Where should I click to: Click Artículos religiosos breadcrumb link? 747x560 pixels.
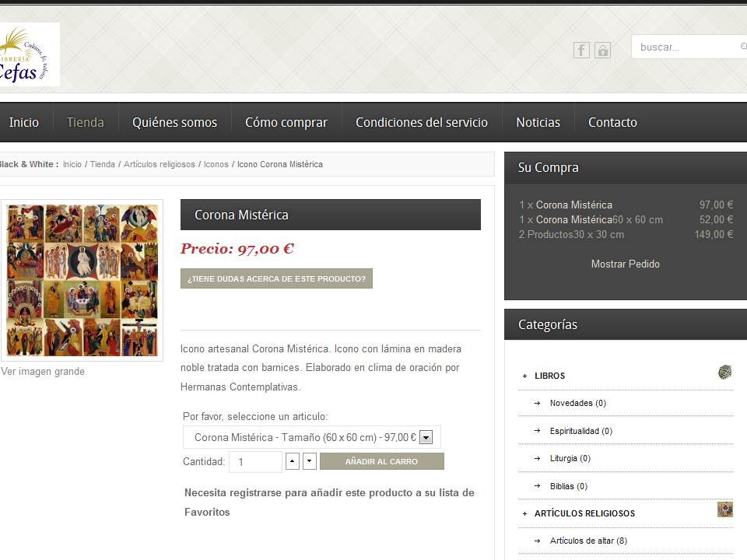(x=159, y=164)
